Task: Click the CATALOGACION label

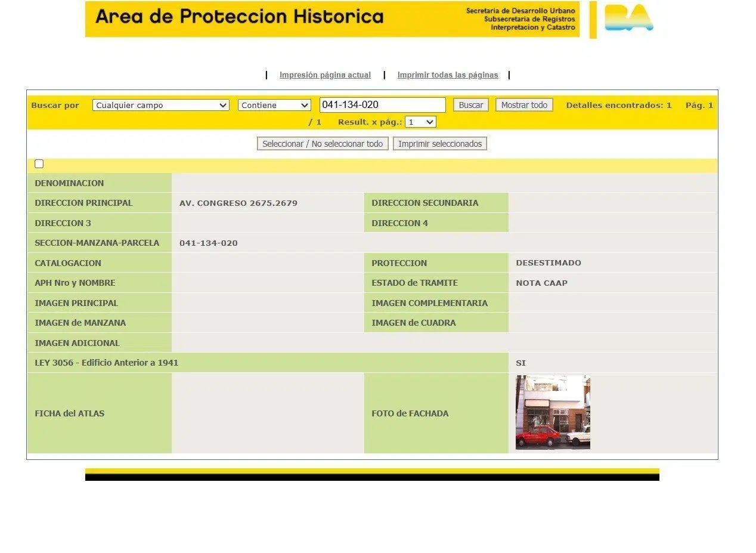Action: pos(68,263)
